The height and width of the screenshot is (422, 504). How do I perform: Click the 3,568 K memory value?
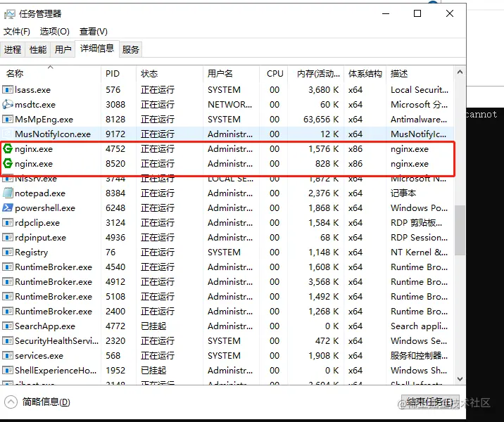(324, 281)
